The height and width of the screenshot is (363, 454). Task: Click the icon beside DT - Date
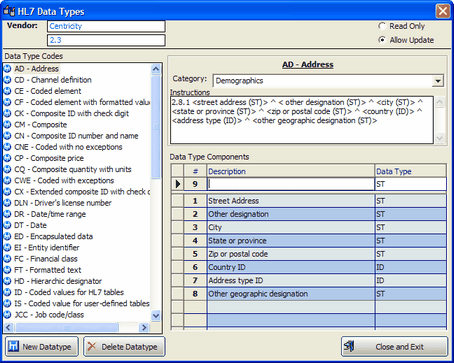point(7,225)
